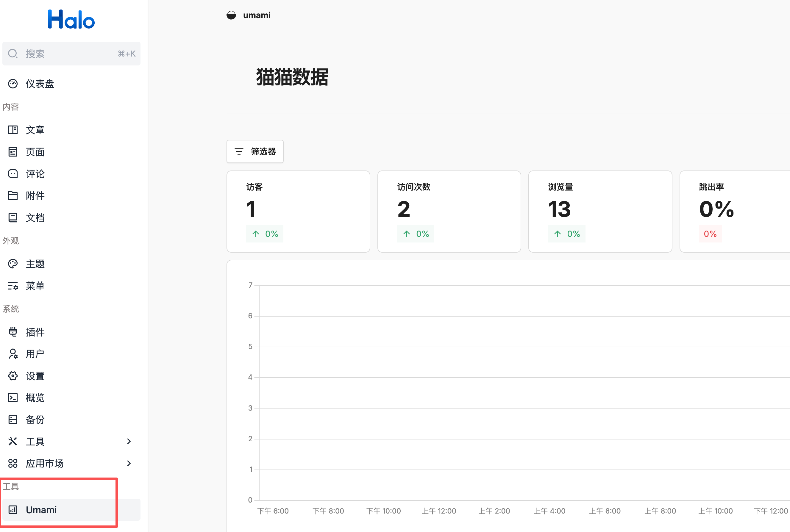790x532 pixels.
Task: Click the Umami chart icon in sidebar
Action: (13, 510)
